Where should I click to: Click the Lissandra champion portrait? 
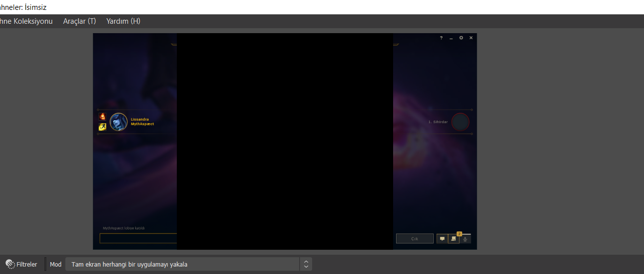click(x=119, y=122)
